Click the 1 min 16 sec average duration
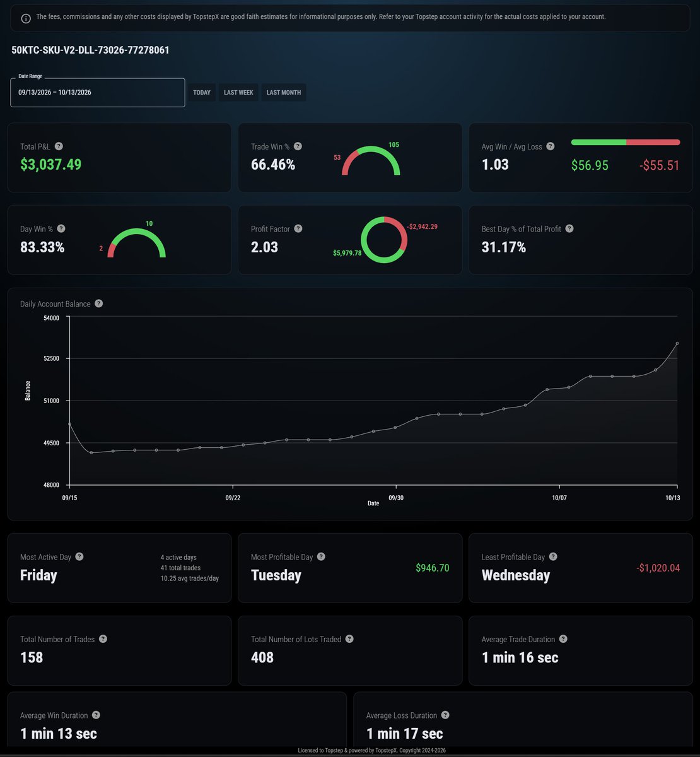700x757 pixels. point(520,657)
